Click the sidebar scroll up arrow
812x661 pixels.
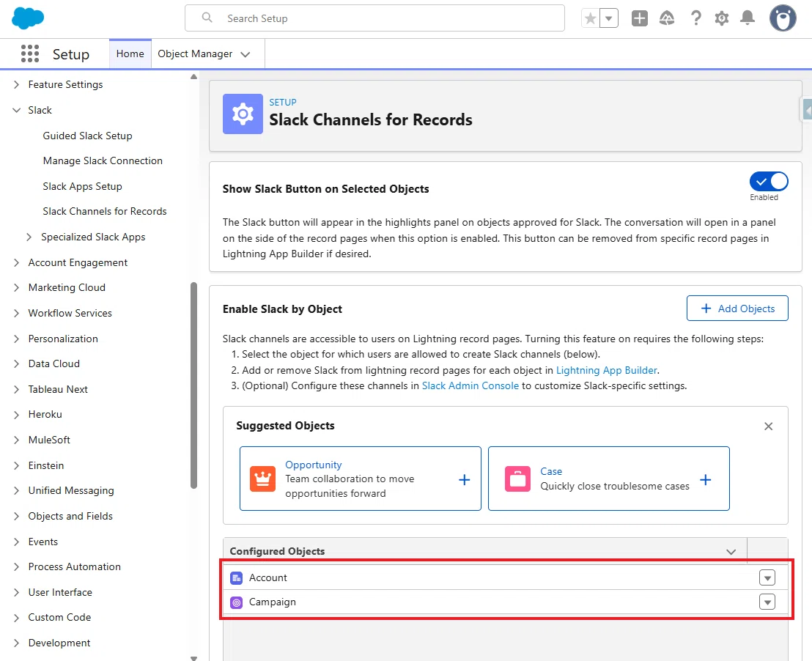pyautogui.click(x=193, y=77)
